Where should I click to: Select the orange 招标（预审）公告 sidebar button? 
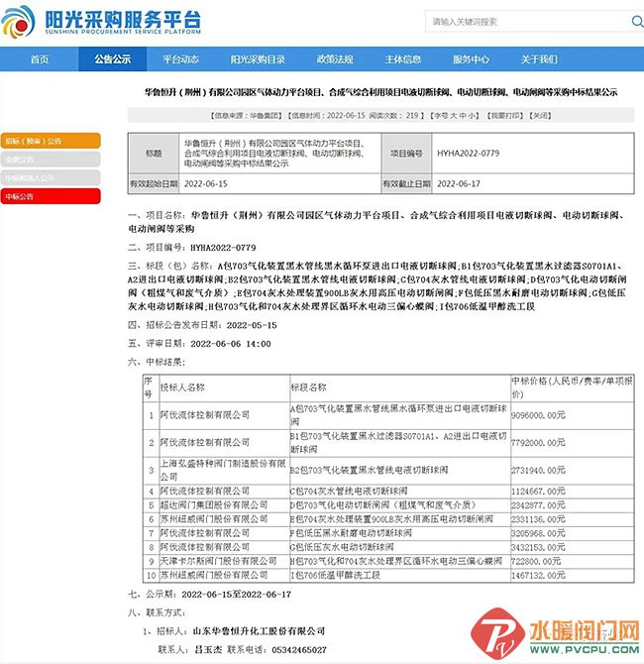tap(51, 141)
